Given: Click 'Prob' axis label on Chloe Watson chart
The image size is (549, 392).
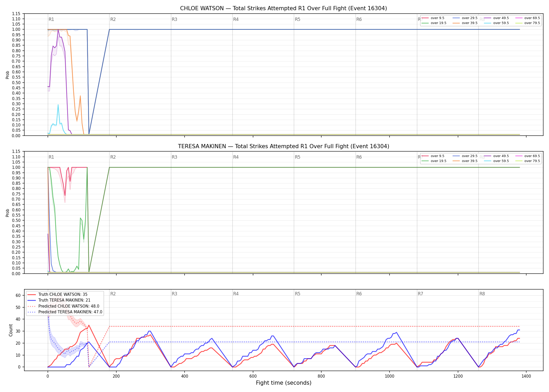Looking at the screenshot, I should 8,75.
